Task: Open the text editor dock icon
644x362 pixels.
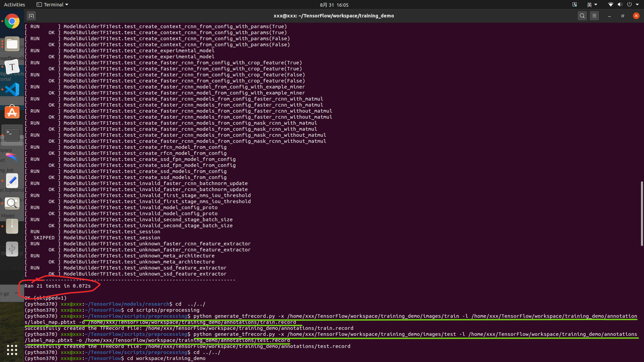Action: (x=12, y=181)
